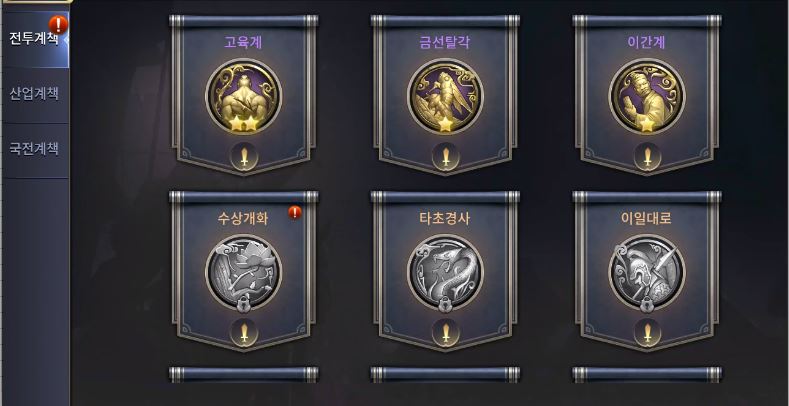Click the sword badge under 이간계
789x406 pixels.
pos(648,156)
